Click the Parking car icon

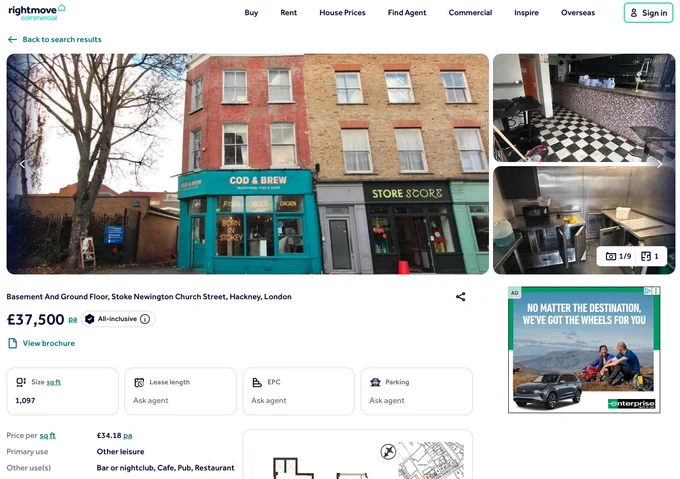(x=375, y=382)
